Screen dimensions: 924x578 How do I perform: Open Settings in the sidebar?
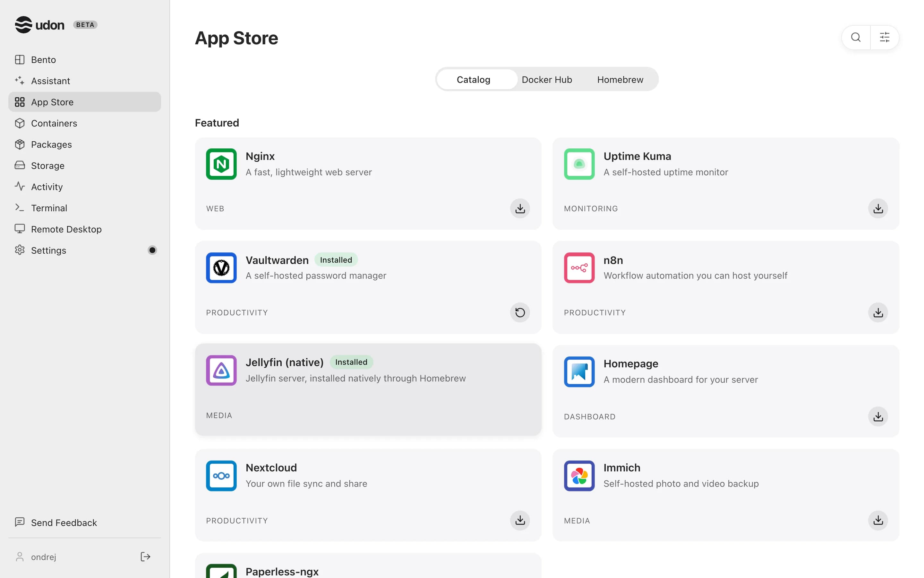coord(85,250)
